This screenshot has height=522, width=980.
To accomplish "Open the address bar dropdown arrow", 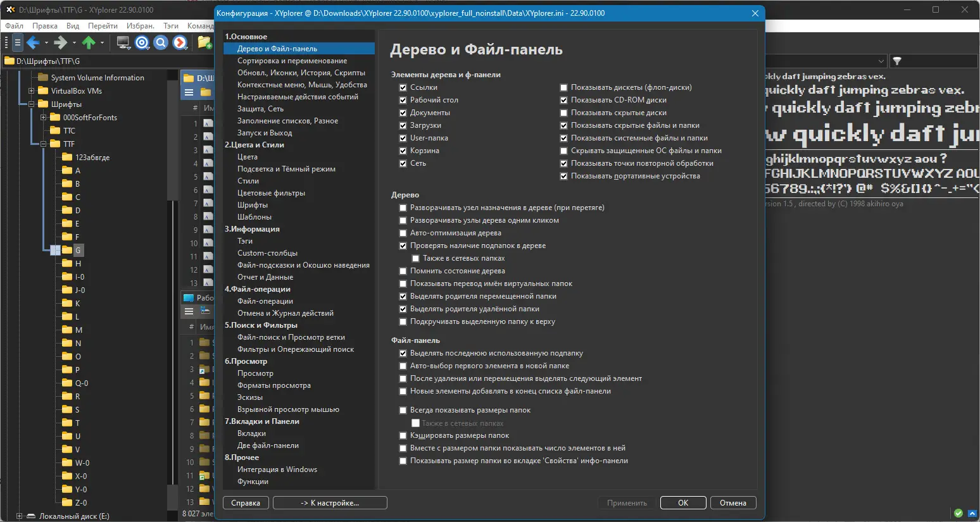I will [881, 61].
